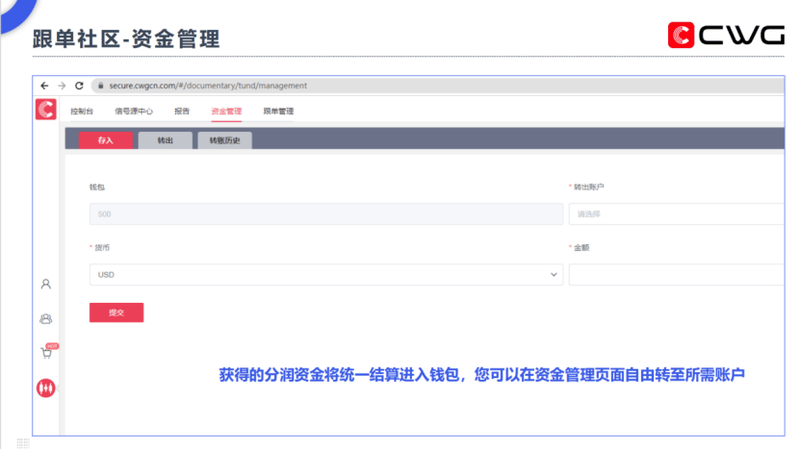Open the 控制台 menu item
This screenshot has width=800, height=449.
click(82, 111)
